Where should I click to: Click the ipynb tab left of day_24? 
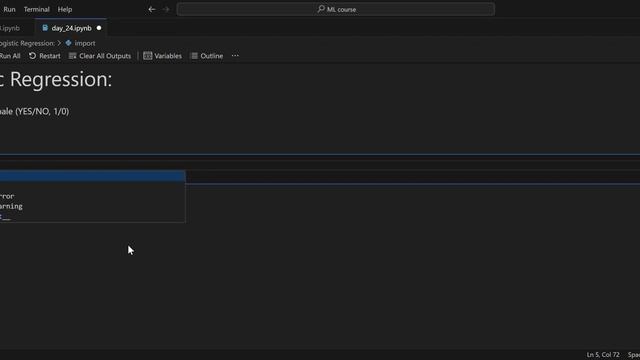10,28
